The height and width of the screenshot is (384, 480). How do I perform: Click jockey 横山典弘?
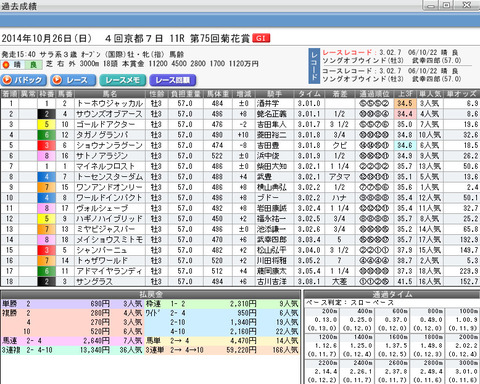(x=272, y=187)
